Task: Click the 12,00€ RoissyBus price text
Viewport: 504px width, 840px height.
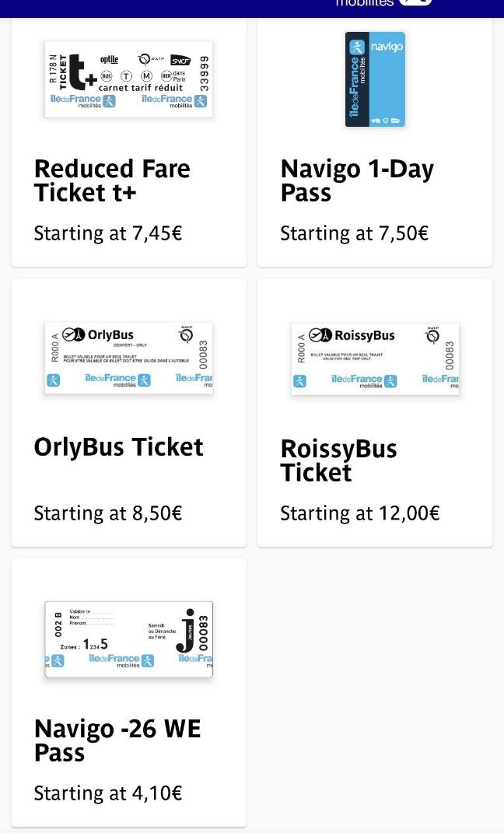Action: click(x=359, y=513)
